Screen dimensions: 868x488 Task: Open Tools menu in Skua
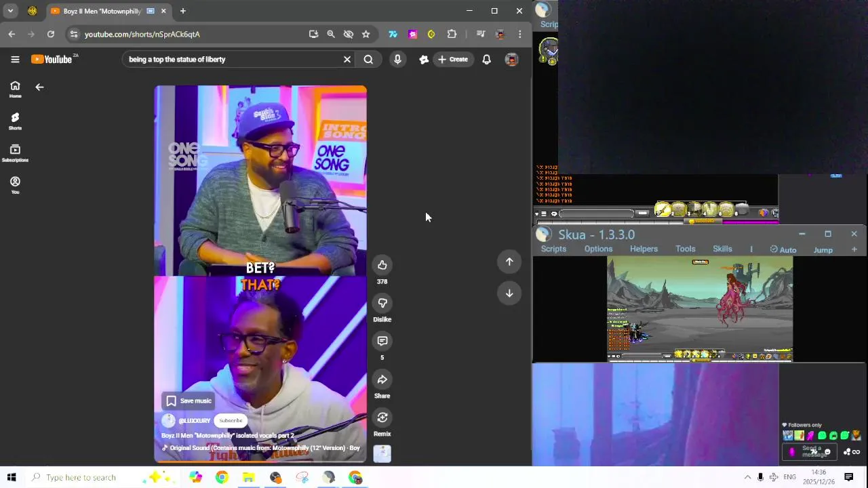click(x=686, y=249)
